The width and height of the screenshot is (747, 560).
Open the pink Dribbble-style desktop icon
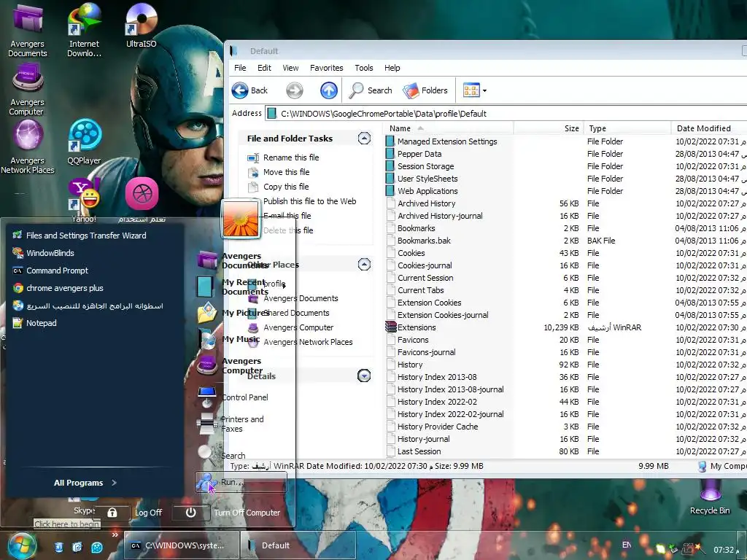(x=142, y=194)
